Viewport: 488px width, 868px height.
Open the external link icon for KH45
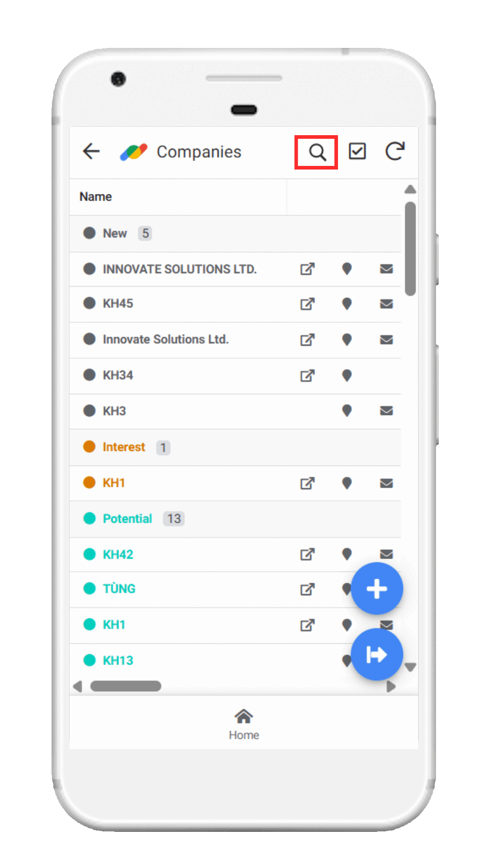(x=307, y=304)
